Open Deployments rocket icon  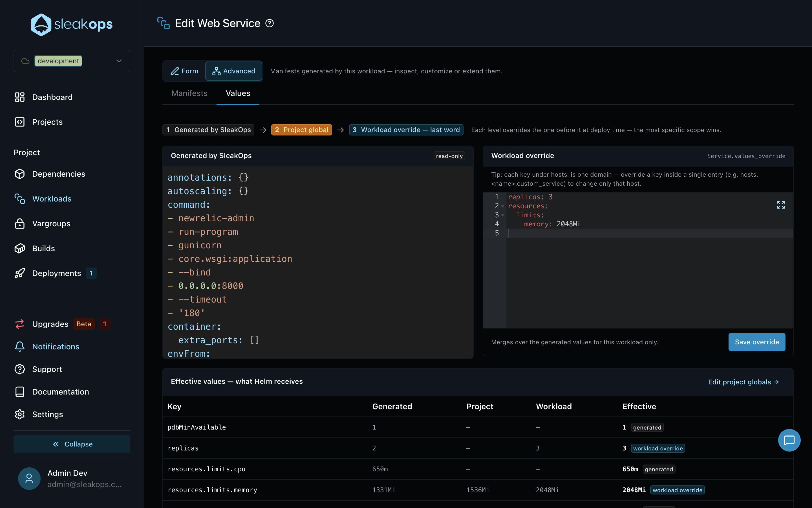click(x=20, y=273)
